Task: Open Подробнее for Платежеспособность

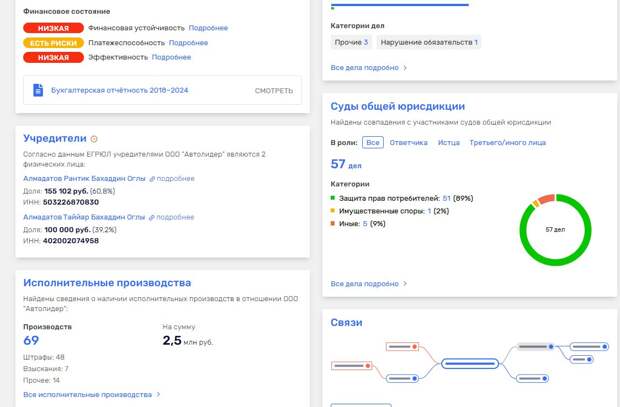Action: [x=188, y=43]
